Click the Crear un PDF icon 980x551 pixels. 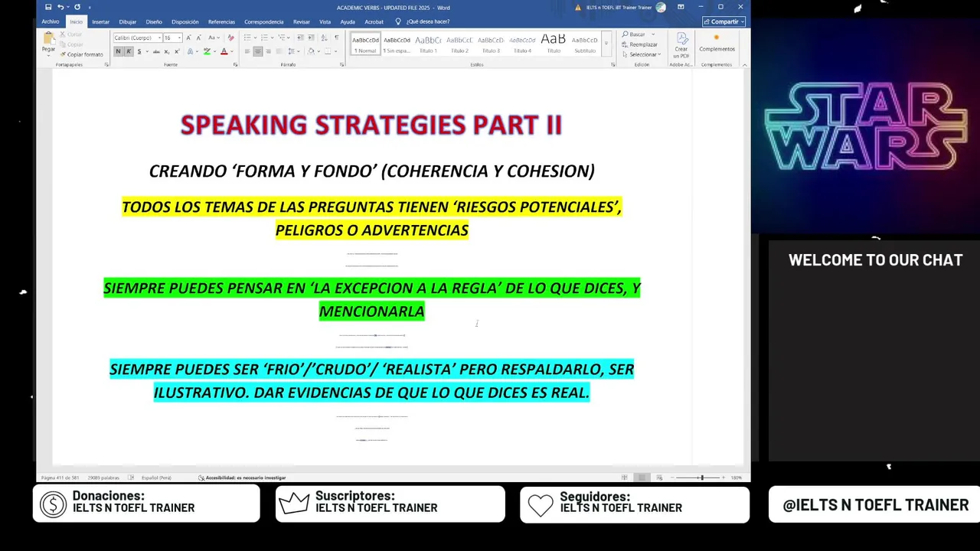681,45
